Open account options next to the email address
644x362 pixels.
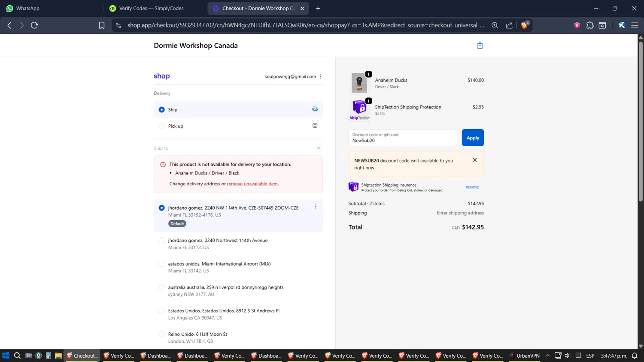320,76
